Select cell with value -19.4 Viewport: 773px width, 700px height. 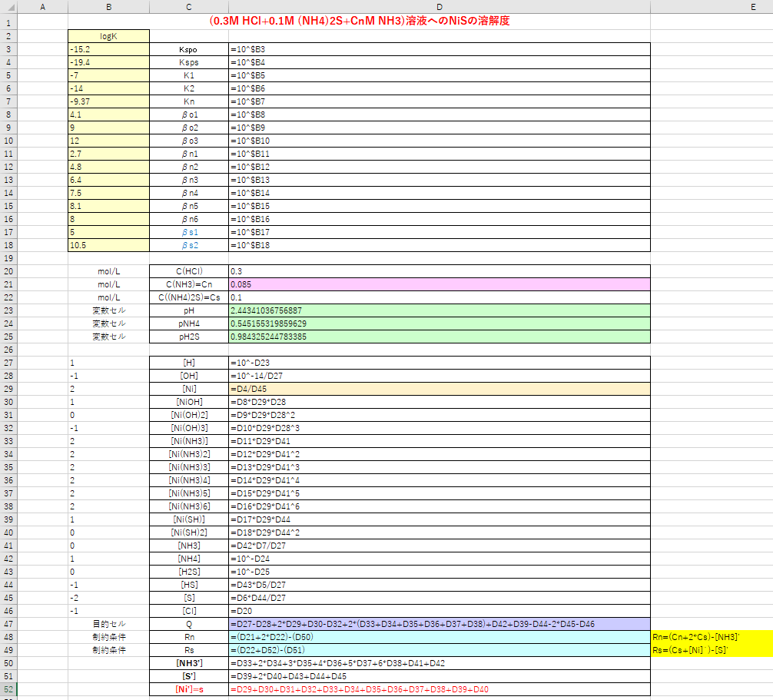coord(109,62)
